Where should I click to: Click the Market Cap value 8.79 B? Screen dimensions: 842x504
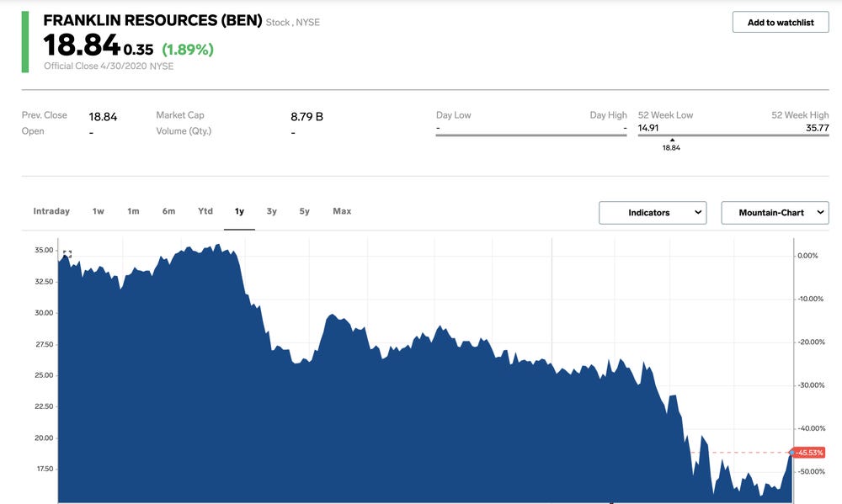(x=306, y=116)
